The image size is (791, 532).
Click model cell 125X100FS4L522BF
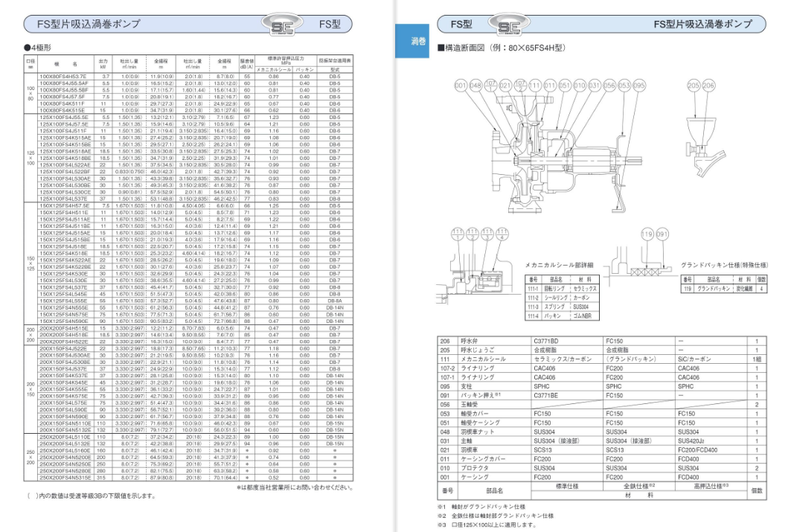pyautogui.click(x=65, y=171)
